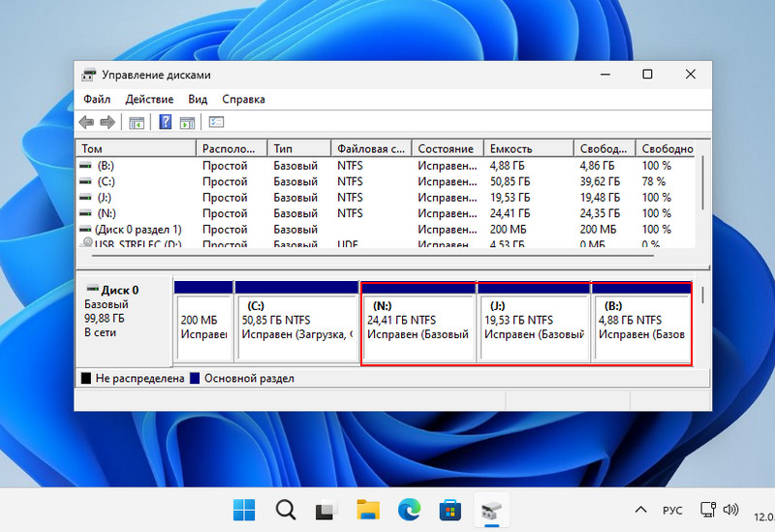
Task: Sort by the Свободно % column header
Action: point(666,148)
